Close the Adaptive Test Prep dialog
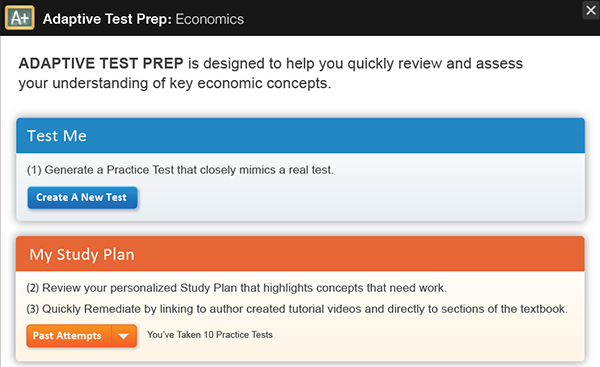Screen dimensions: 600x367 591,10
